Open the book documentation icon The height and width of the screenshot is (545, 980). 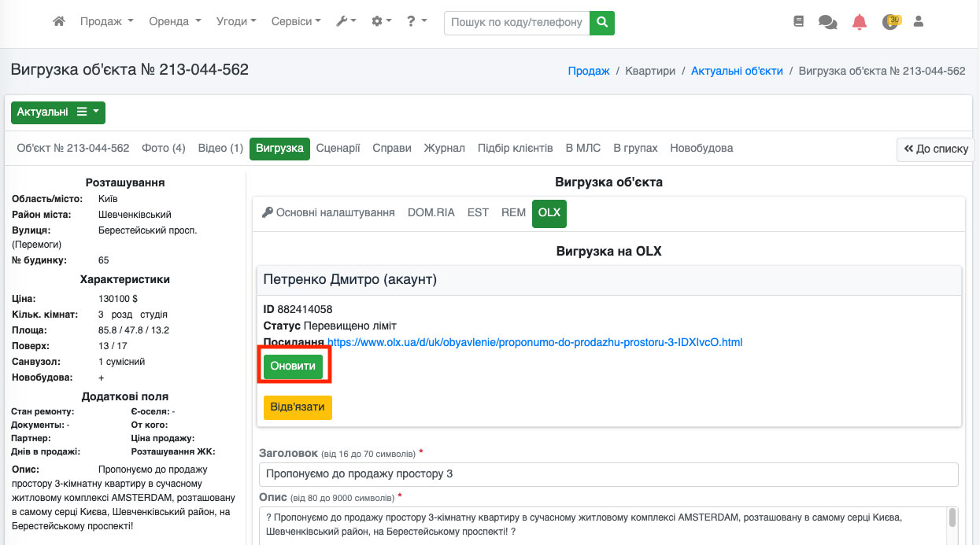click(799, 22)
